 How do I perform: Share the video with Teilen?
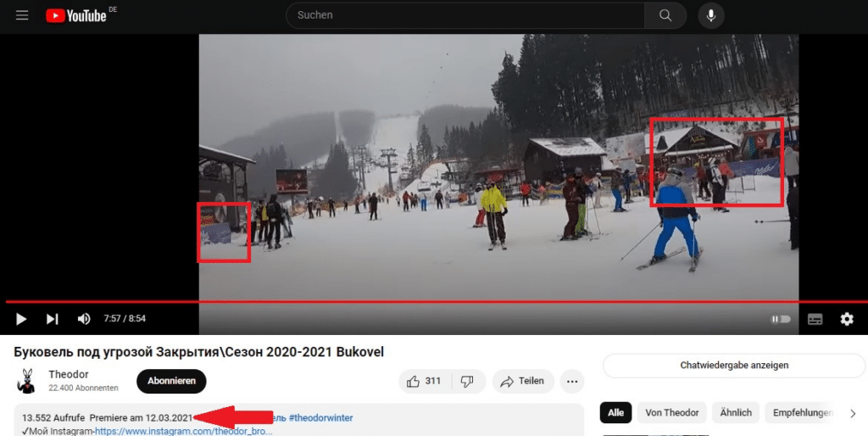point(523,381)
